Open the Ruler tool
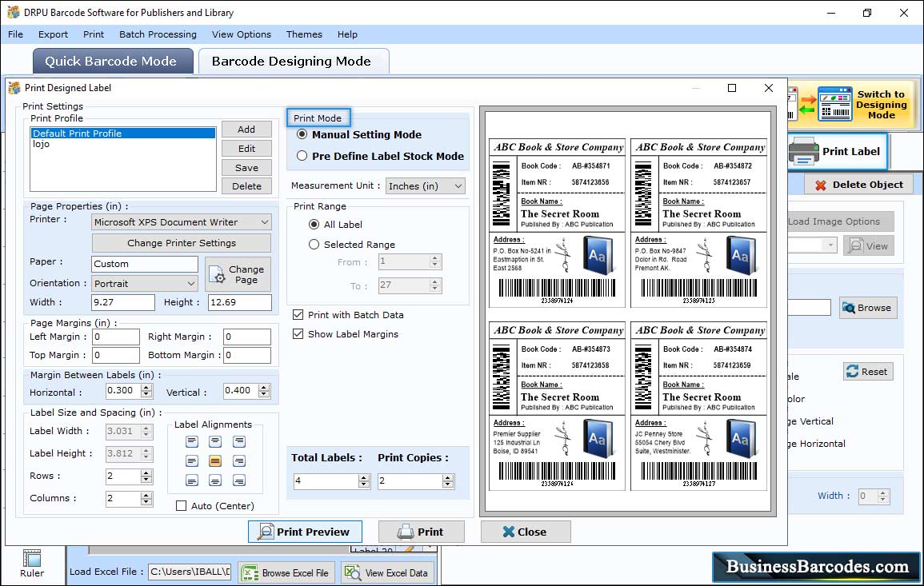The image size is (924, 586). pyautogui.click(x=32, y=564)
